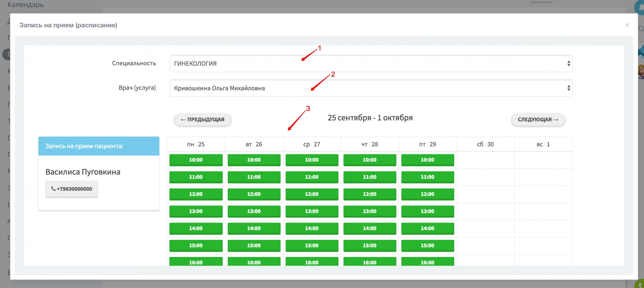Click patient phone number +79630000000
The height and width of the screenshot is (288, 644).
click(72, 189)
